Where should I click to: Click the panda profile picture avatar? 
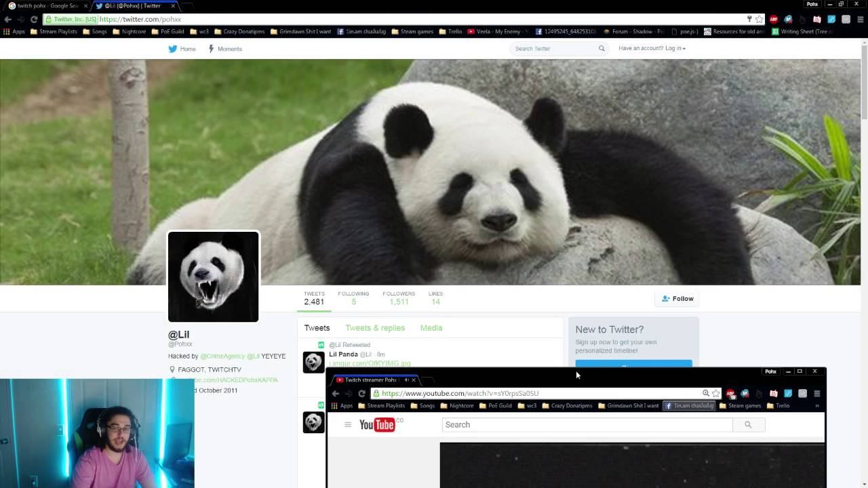pyautogui.click(x=213, y=277)
